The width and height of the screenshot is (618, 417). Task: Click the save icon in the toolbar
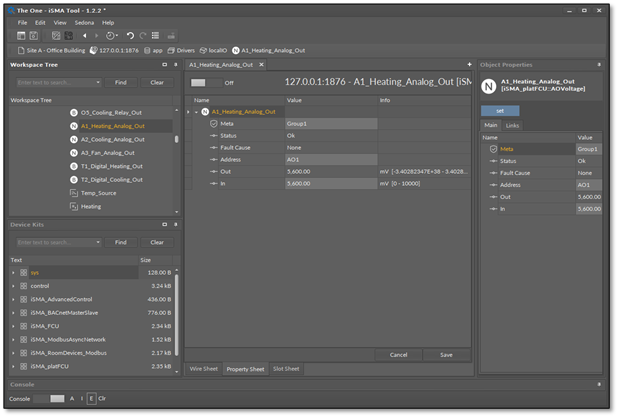(34, 35)
